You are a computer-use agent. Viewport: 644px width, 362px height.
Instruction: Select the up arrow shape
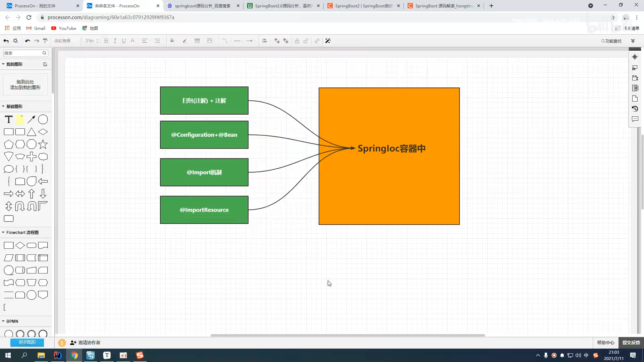32,194
